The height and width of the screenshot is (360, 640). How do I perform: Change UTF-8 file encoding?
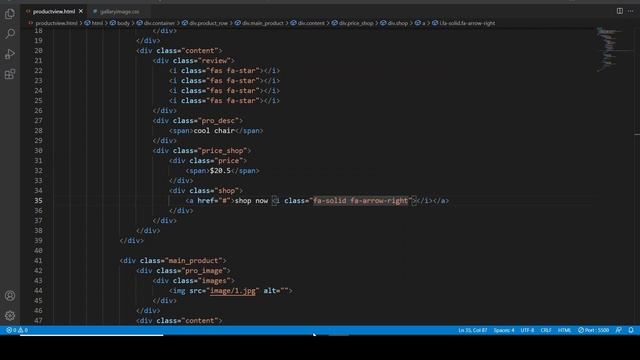click(x=527, y=330)
